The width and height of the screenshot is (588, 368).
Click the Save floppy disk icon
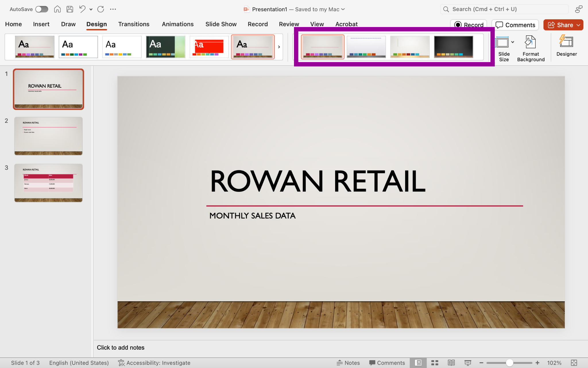(70, 9)
